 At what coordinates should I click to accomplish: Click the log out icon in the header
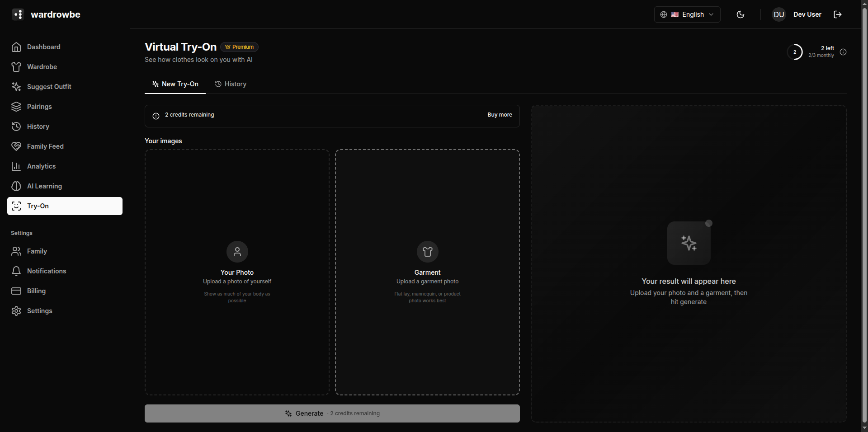[x=837, y=14]
